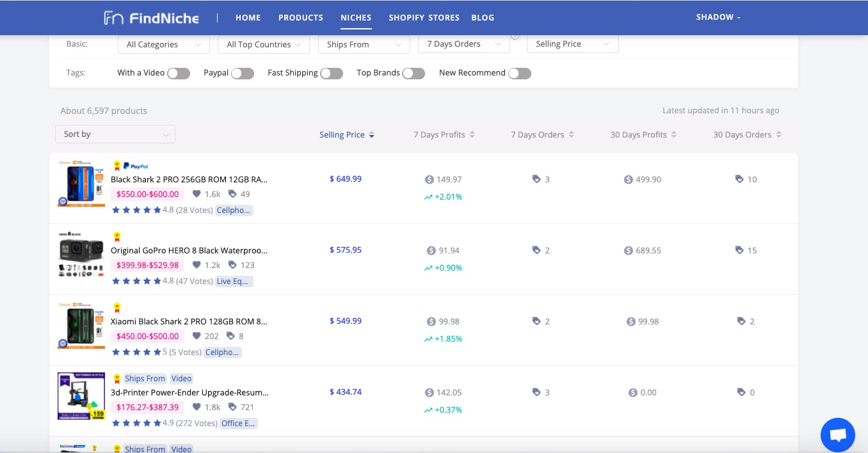Click the $399.98-$529.98 price range badge
Screen dimensions: 868x453
point(148,265)
